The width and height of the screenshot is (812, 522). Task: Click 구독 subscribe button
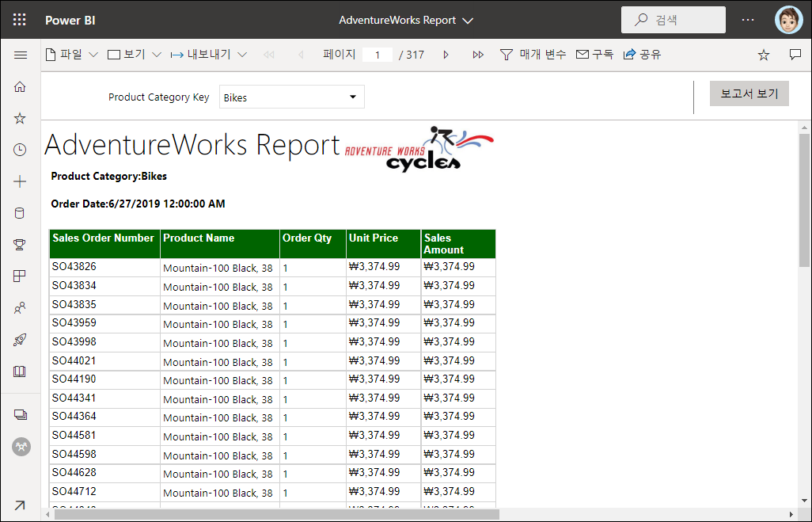click(594, 55)
